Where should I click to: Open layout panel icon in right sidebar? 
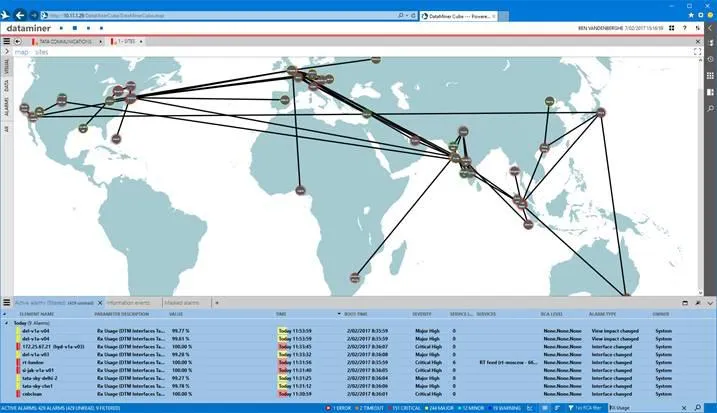coord(710,92)
